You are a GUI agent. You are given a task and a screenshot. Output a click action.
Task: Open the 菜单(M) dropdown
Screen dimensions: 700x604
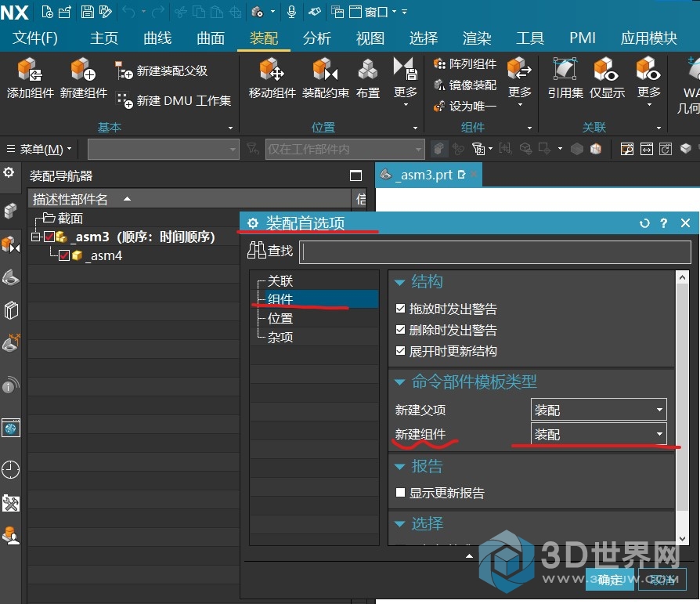tap(39, 149)
